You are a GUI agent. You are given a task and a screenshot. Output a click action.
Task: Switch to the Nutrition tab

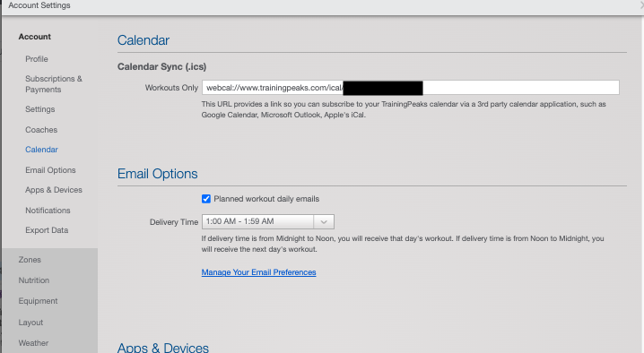34,280
